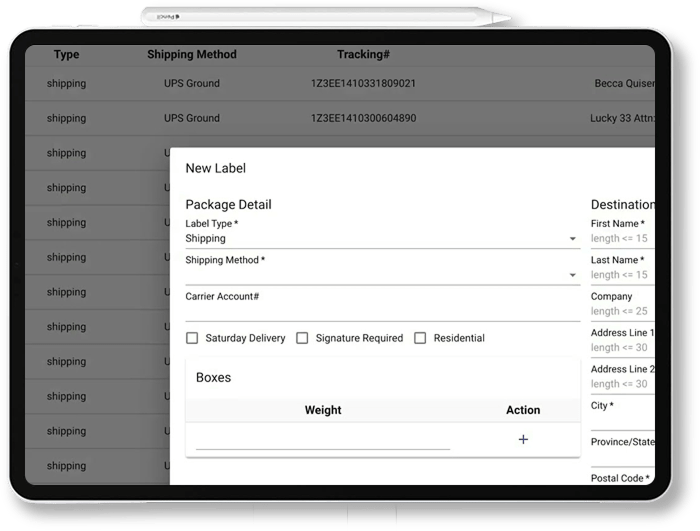Viewport: 700px width, 531px height.
Task: Focus the Address Line 2 field
Action: point(622,384)
